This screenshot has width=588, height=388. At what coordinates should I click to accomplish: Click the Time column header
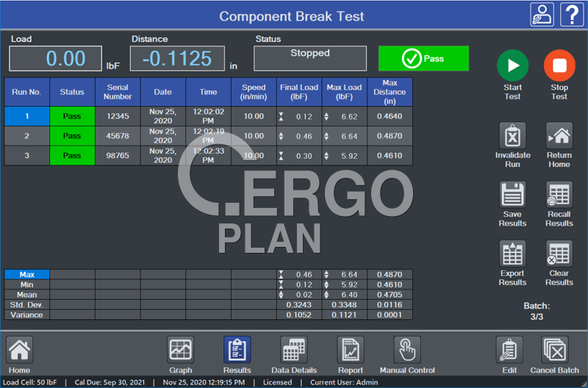coord(208,92)
